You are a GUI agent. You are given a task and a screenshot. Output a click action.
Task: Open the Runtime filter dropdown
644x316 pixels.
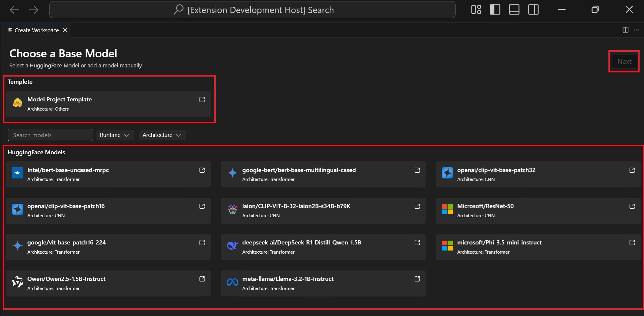tap(115, 135)
